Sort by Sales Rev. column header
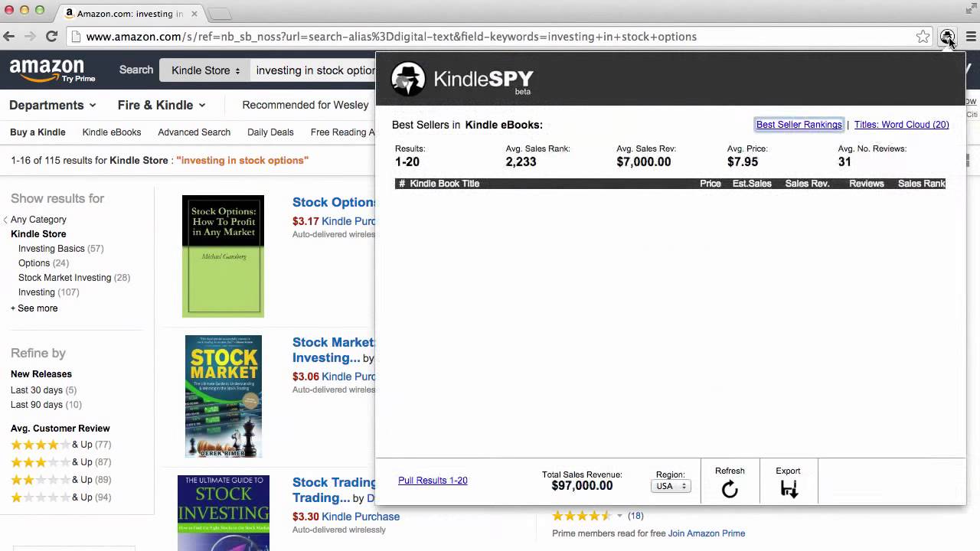Image resolution: width=980 pixels, height=551 pixels. [807, 184]
